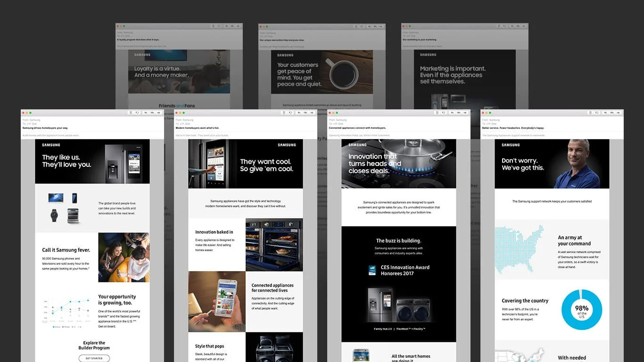This screenshot has height=362, width=644.
Task: Mark 'Better service. Fewer headaches.' email as junk
Action: point(597,113)
